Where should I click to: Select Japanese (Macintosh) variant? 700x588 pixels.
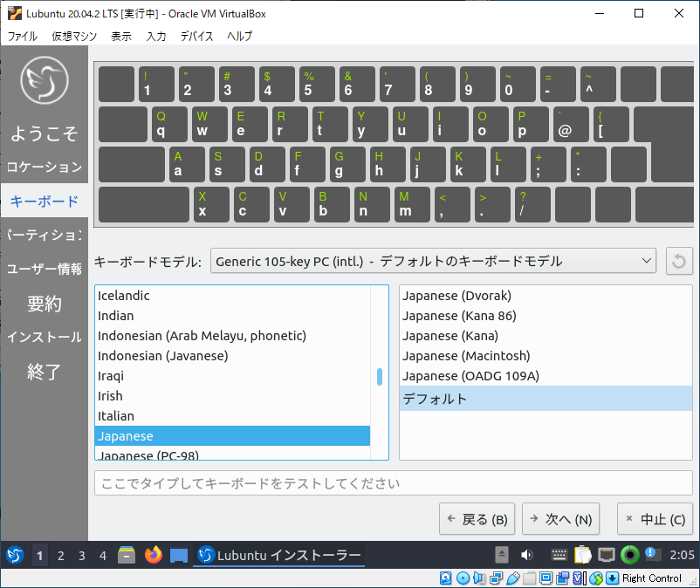pos(546,356)
